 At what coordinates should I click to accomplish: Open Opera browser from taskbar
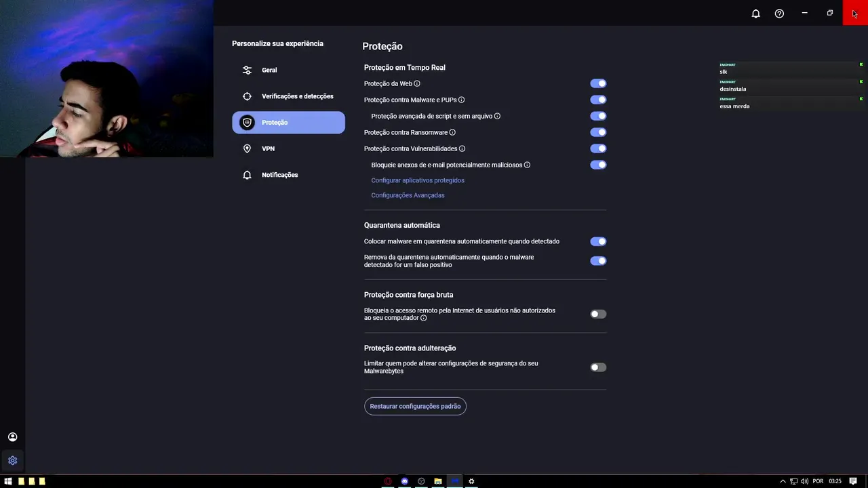[x=388, y=481]
